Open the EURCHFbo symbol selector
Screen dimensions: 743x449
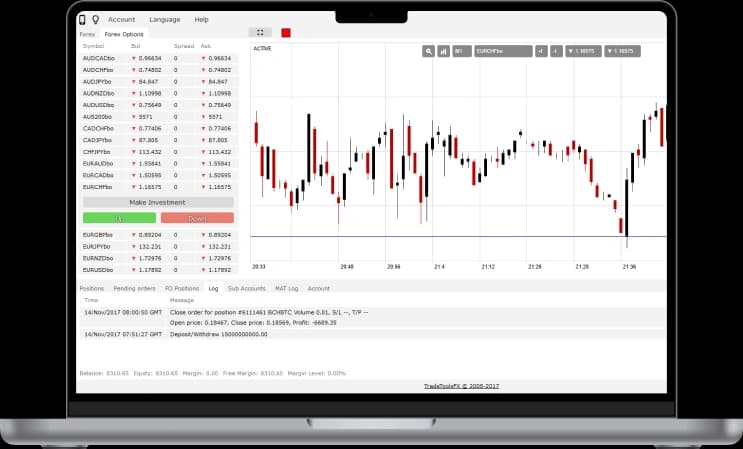tap(502, 50)
